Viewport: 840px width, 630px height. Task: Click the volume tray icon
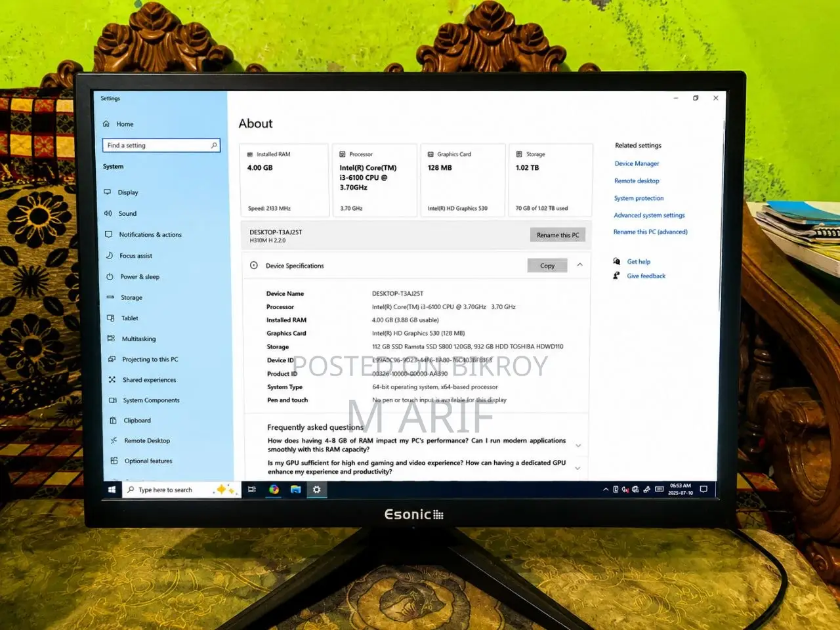625,490
